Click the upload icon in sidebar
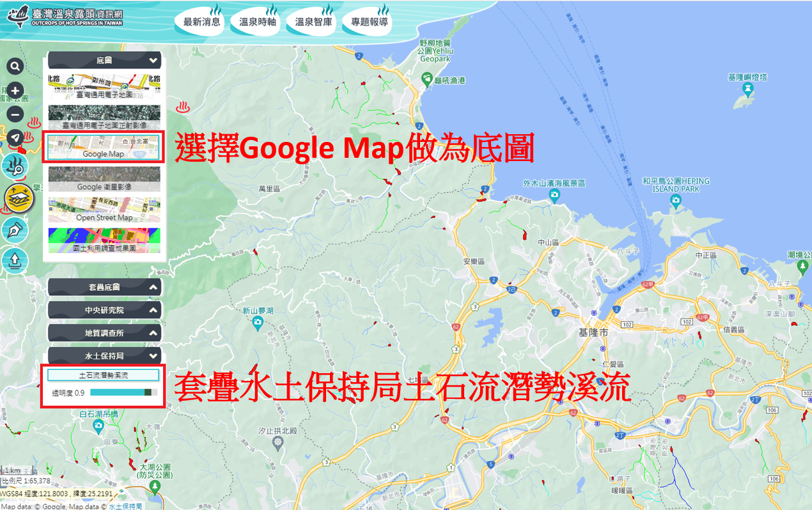The width and height of the screenshot is (812, 510). click(x=15, y=260)
